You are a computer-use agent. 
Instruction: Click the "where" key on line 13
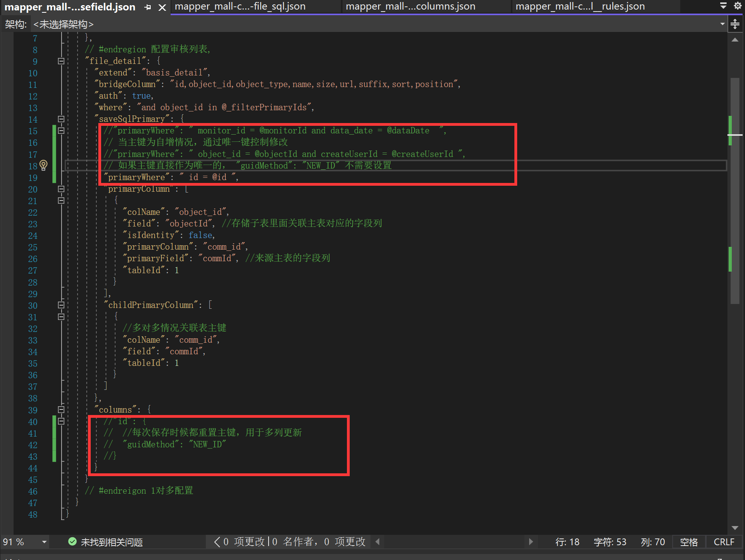click(x=110, y=107)
